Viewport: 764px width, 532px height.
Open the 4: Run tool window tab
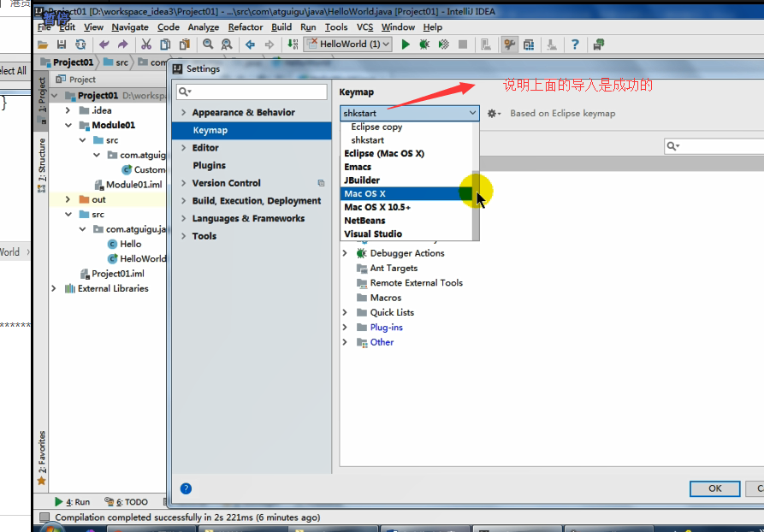point(72,502)
